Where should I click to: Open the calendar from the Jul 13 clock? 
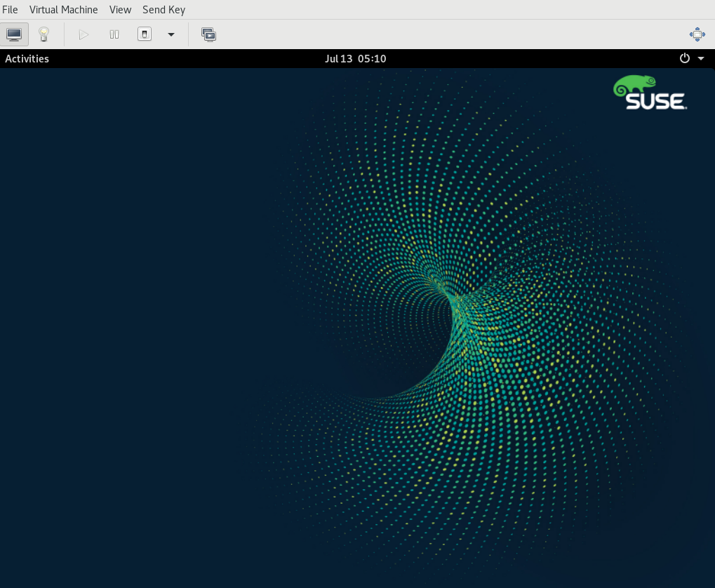tap(355, 59)
